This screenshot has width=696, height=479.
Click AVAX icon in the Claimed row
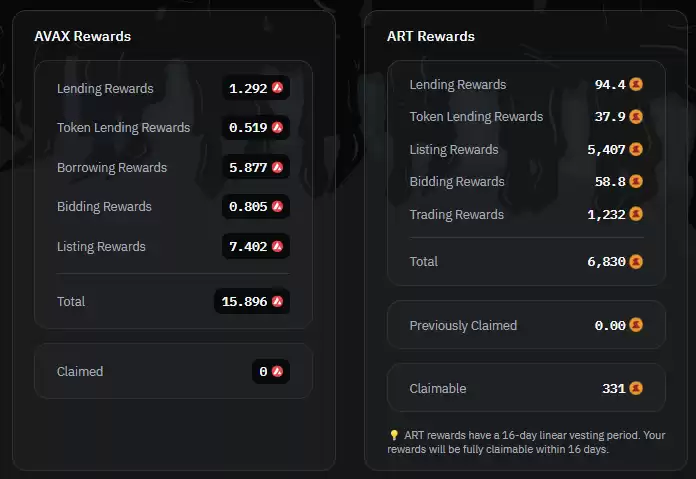pyautogui.click(x=277, y=371)
